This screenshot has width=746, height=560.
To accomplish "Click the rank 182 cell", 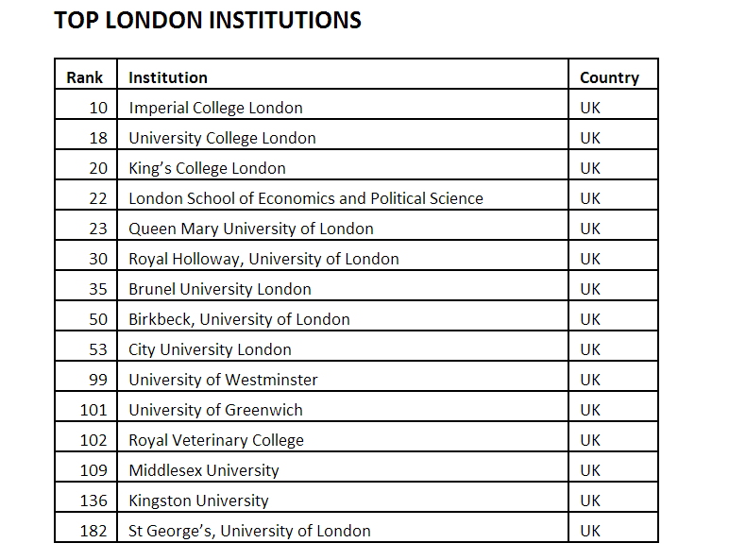I will [x=93, y=531].
